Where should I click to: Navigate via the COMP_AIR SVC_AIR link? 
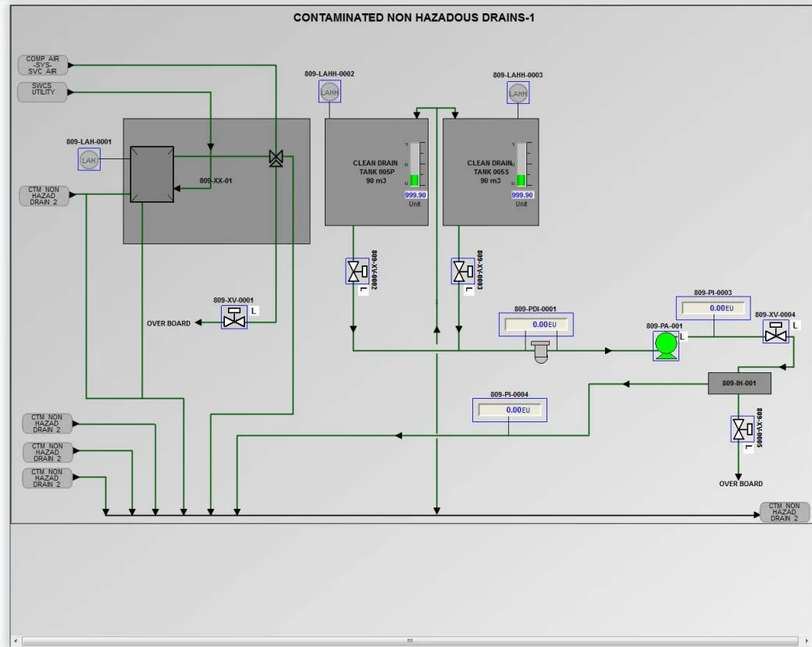42,64
